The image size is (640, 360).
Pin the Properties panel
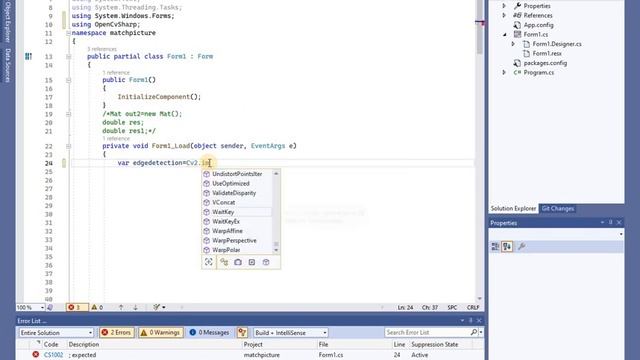pos(611,222)
